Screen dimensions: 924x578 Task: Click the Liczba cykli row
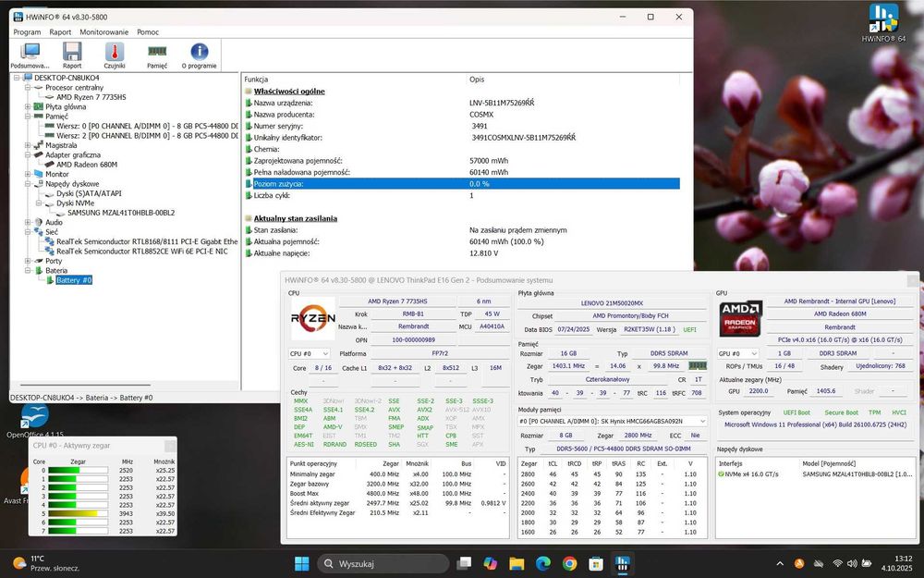[x=462, y=195]
